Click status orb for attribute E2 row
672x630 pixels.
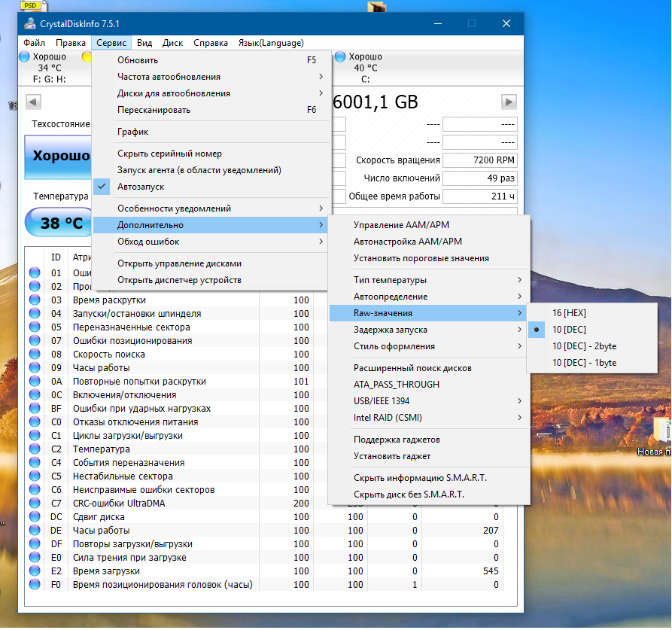(x=35, y=571)
